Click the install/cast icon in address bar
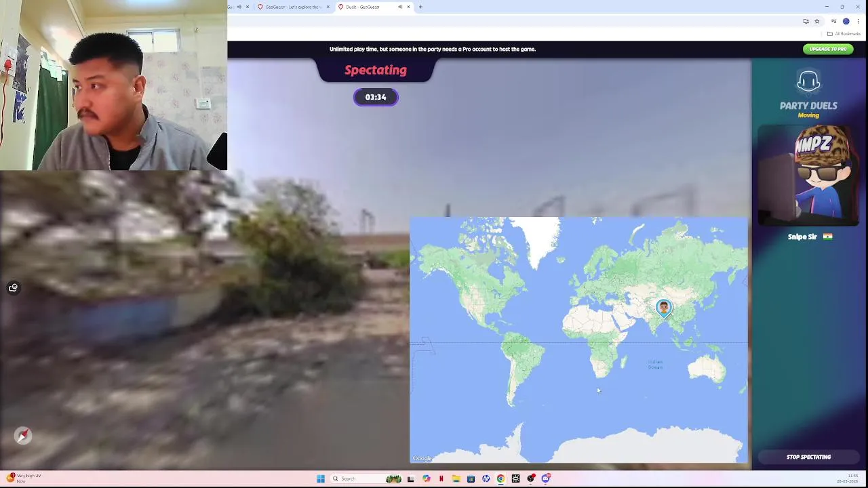The height and width of the screenshot is (488, 868). (806, 21)
